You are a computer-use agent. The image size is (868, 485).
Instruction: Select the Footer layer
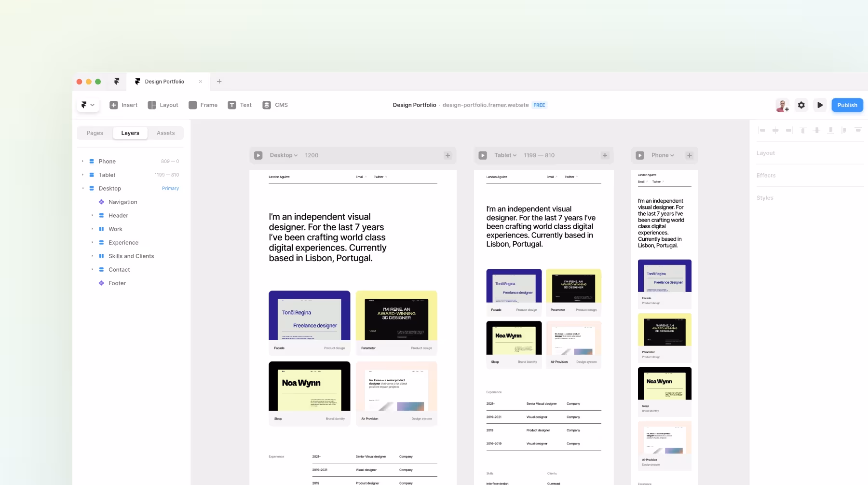tap(117, 283)
